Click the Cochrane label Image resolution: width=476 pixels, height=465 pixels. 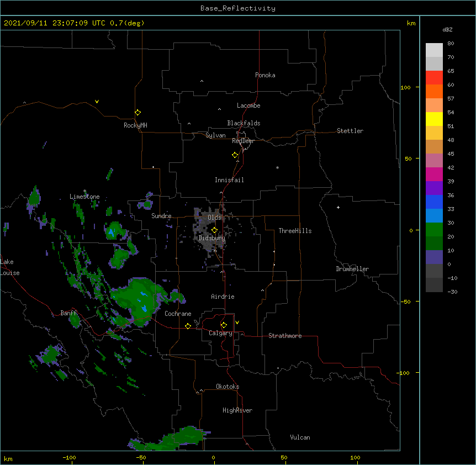(x=178, y=314)
